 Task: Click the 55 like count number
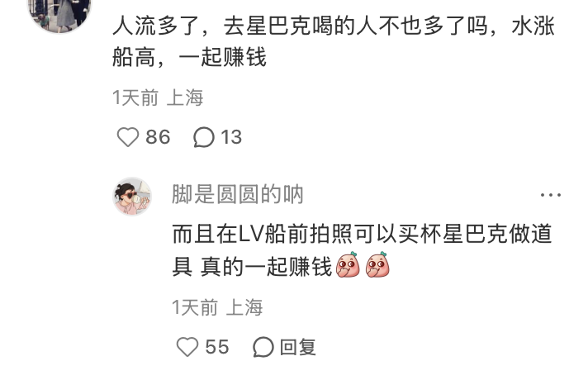[216, 347]
